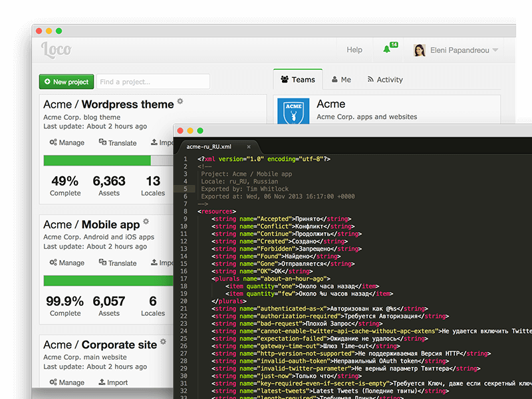This screenshot has width=532, height=399.
Task: Focus the Find a project search field
Action: point(153,82)
